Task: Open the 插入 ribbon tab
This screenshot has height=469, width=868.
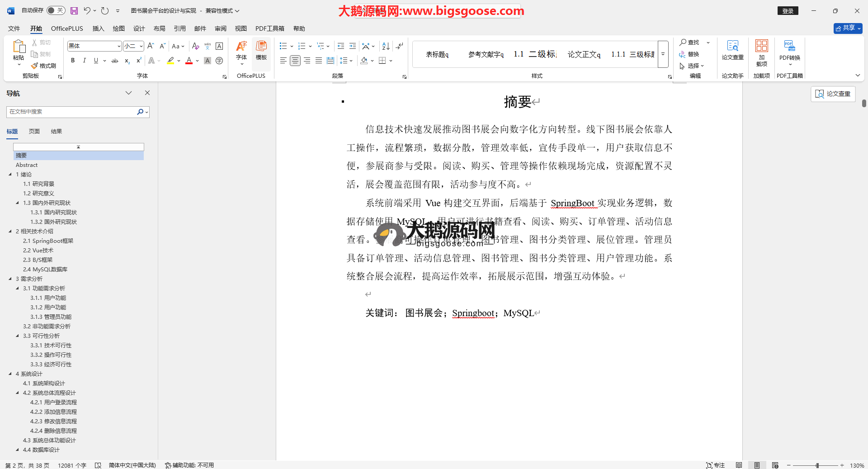Action: pos(98,28)
